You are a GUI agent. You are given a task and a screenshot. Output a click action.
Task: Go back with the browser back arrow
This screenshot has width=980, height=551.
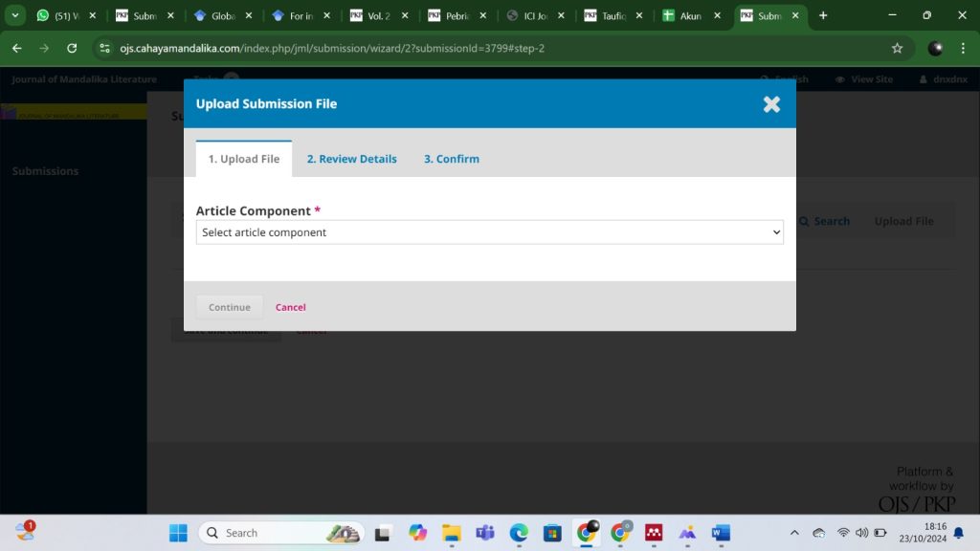tap(16, 48)
